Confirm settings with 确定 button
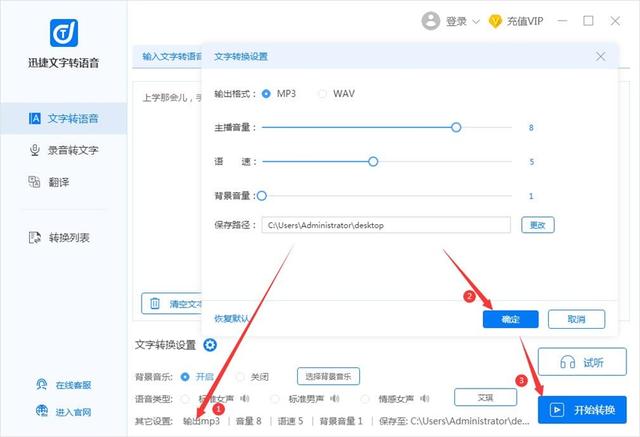 511,319
